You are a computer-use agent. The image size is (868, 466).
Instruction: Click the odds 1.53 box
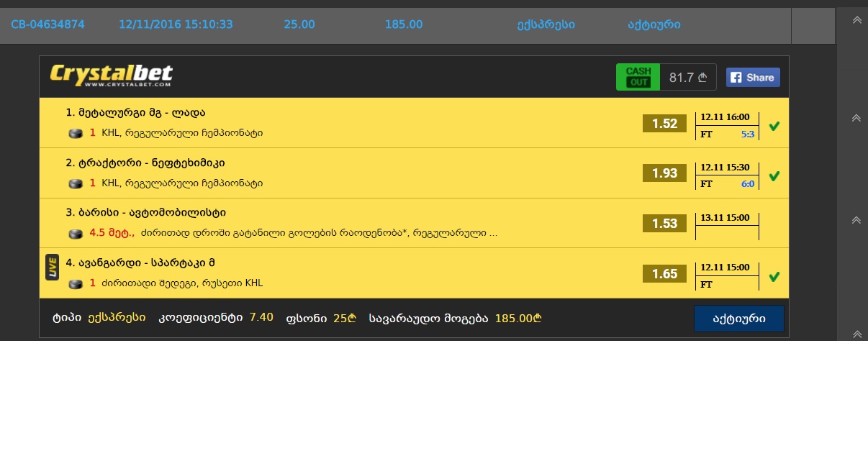tap(664, 224)
